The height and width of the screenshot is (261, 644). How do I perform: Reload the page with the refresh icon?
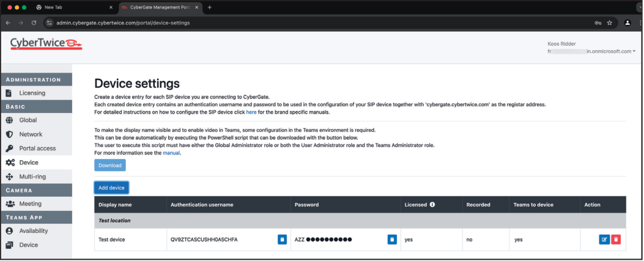tap(34, 23)
